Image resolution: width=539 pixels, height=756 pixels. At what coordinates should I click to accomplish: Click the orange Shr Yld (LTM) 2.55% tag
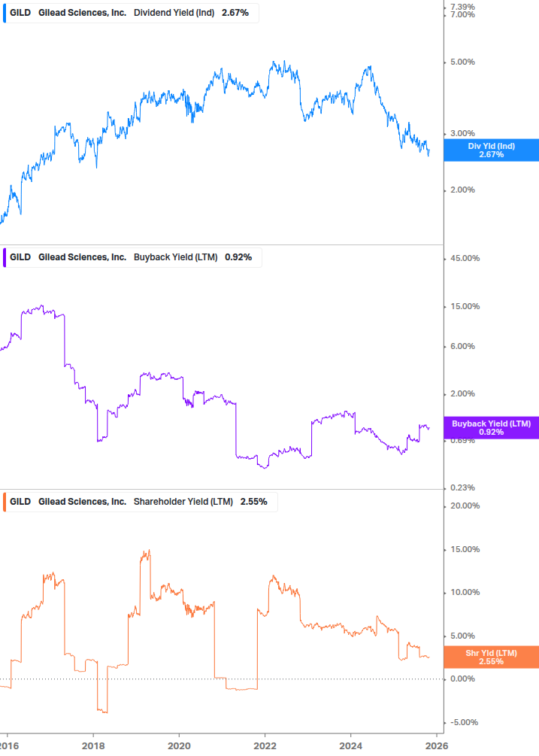click(x=492, y=657)
